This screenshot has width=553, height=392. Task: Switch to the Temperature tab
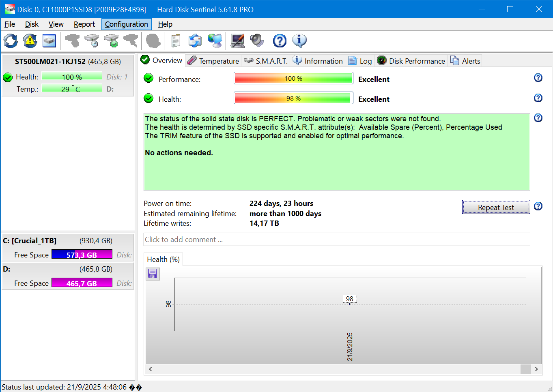tap(213, 61)
